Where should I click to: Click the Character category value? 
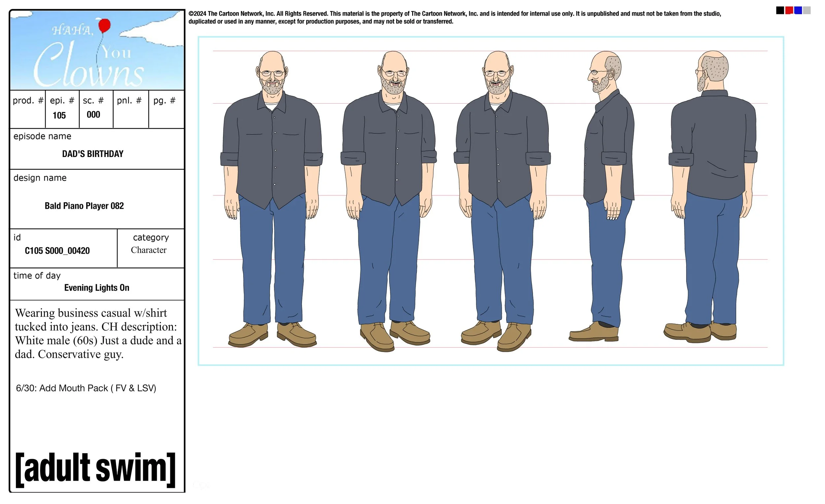click(x=148, y=250)
